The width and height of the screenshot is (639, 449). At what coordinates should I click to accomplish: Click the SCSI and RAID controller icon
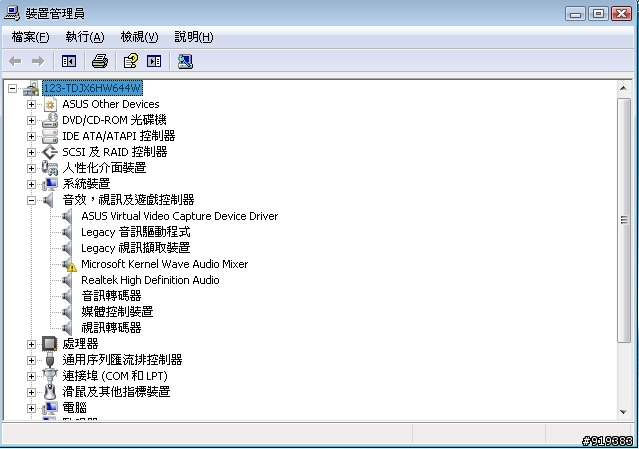point(50,152)
